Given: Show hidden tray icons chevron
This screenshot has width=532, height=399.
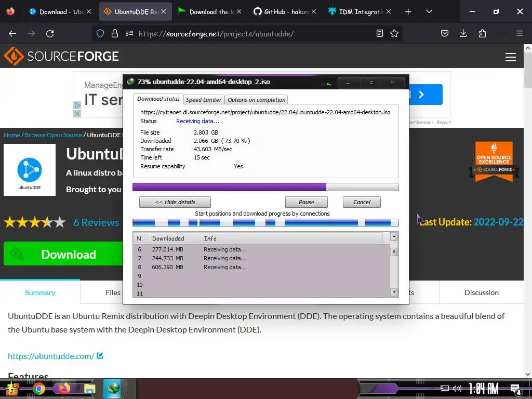Looking at the screenshot, I should click(x=432, y=389).
